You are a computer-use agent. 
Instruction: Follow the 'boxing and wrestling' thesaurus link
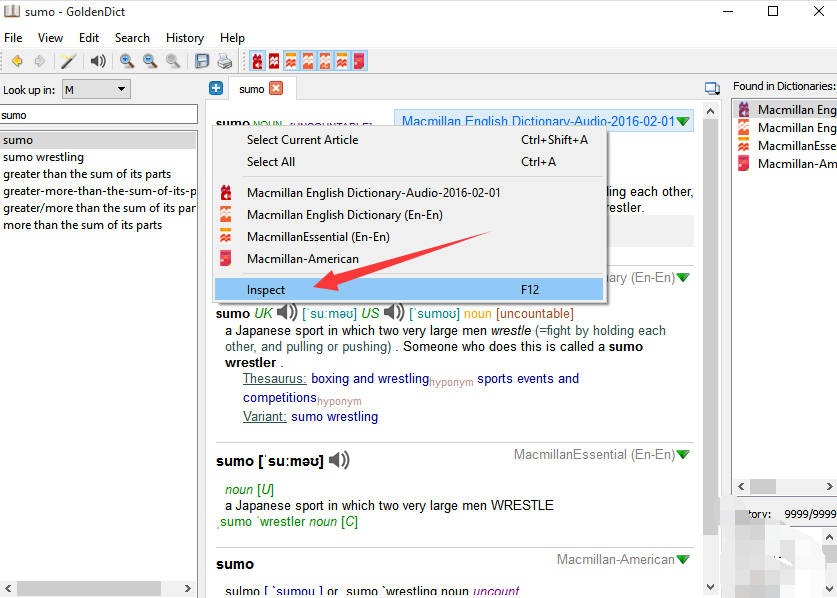pyautogui.click(x=370, y=379)
